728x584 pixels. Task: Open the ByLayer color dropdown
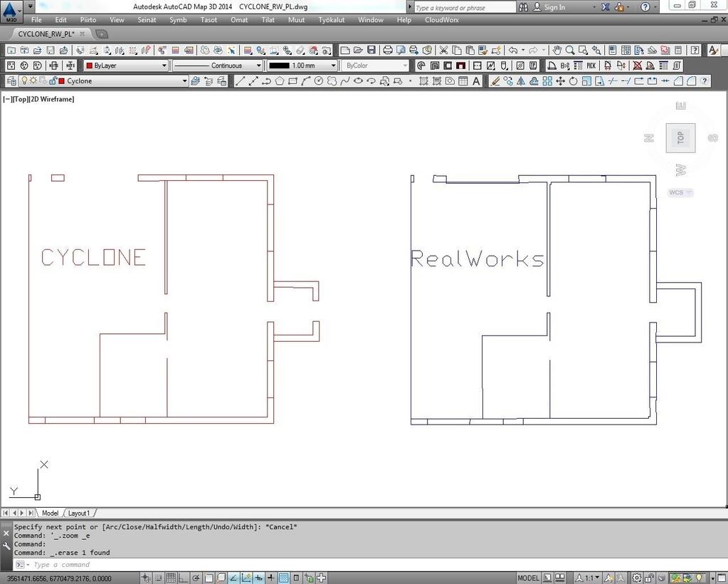(125, 66)
